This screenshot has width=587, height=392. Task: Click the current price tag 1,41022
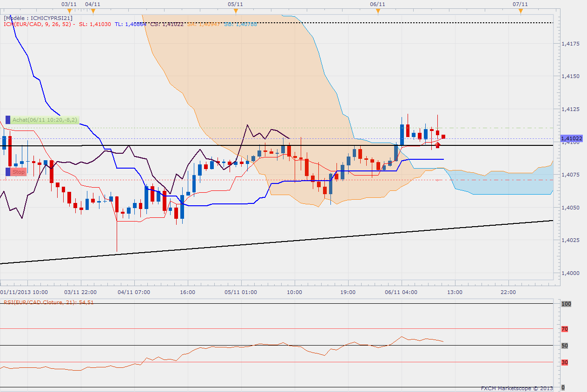tap(571, 138)
